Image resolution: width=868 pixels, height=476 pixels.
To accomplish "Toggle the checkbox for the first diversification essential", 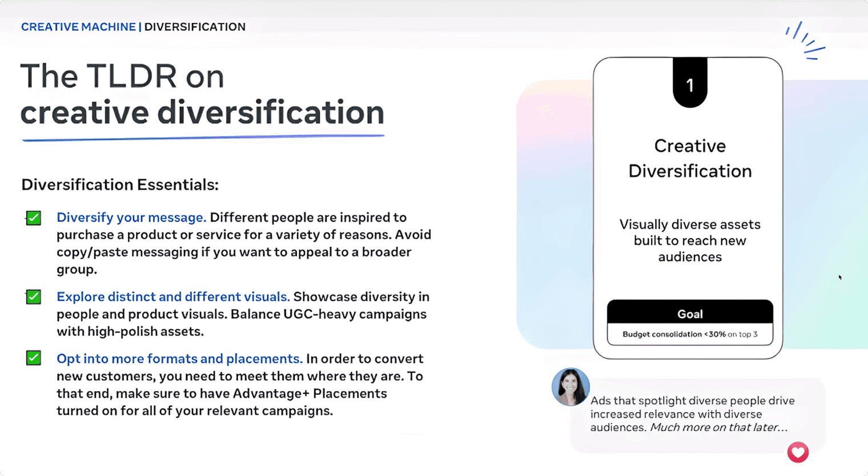I will tap(33, 218).
